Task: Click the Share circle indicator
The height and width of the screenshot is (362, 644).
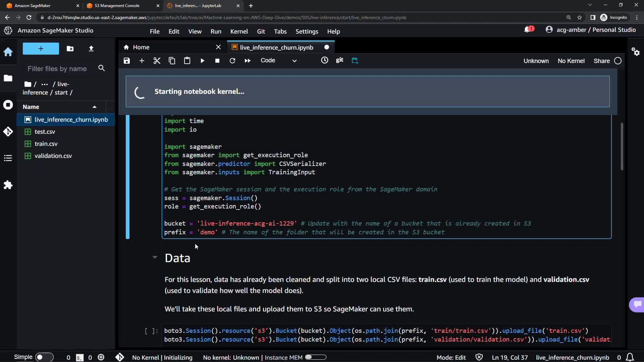Action: [618, 61]
